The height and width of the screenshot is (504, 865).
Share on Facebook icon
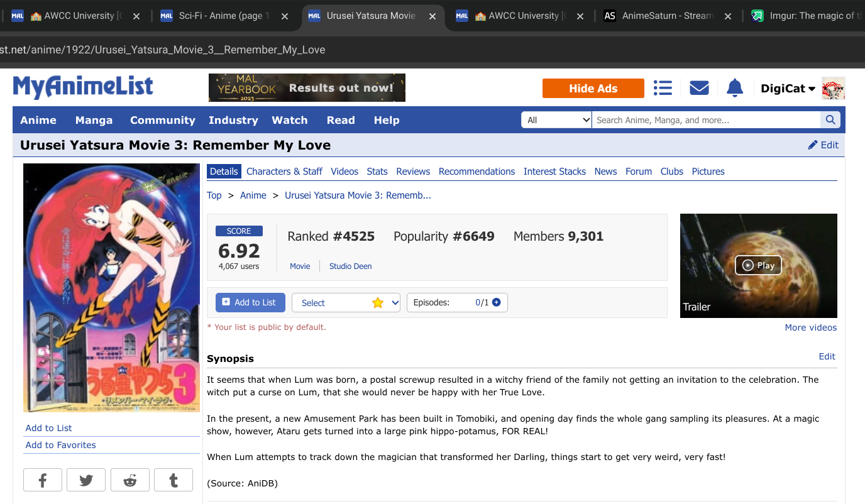coord(43,481)
